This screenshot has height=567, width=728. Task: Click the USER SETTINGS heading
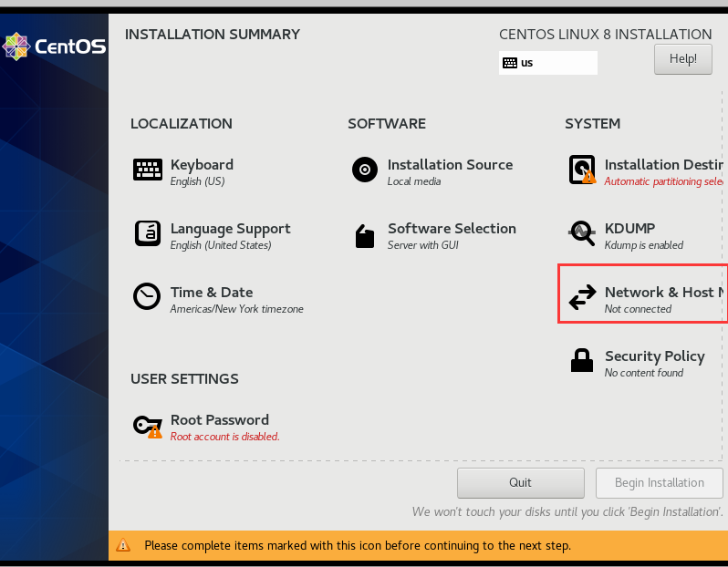click(184, 378)
